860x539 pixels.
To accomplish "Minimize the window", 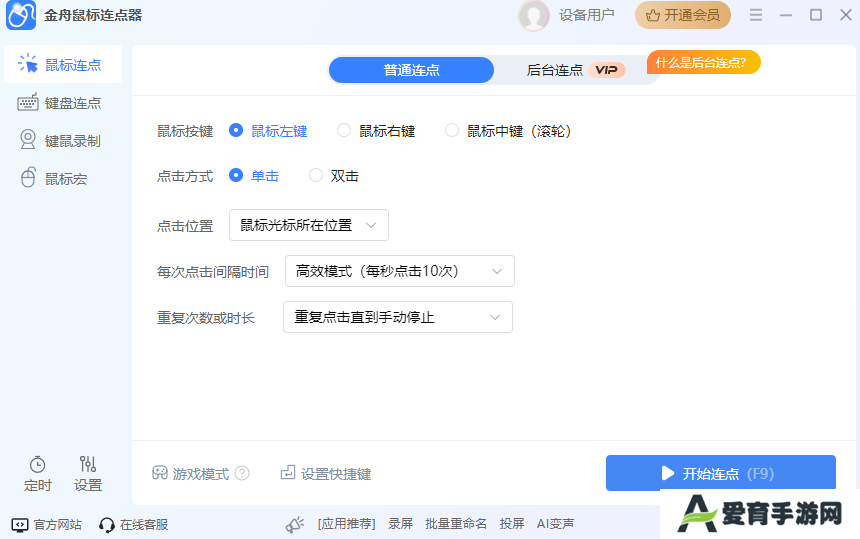I will 786,15.
